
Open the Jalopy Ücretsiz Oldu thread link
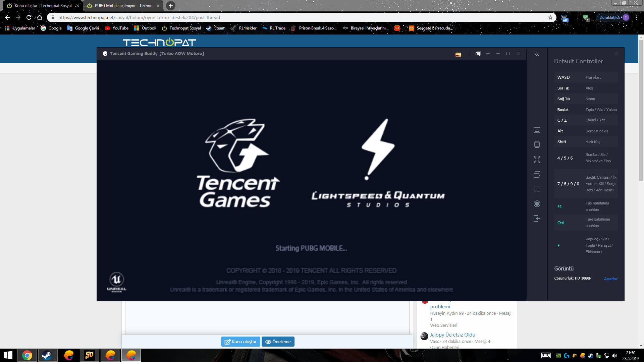pos(452,335)
